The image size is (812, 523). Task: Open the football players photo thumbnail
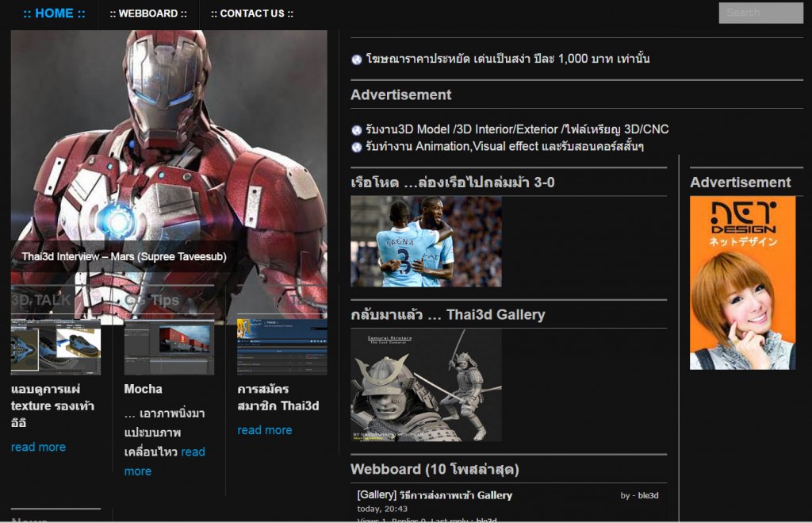[x=426, y=241]
